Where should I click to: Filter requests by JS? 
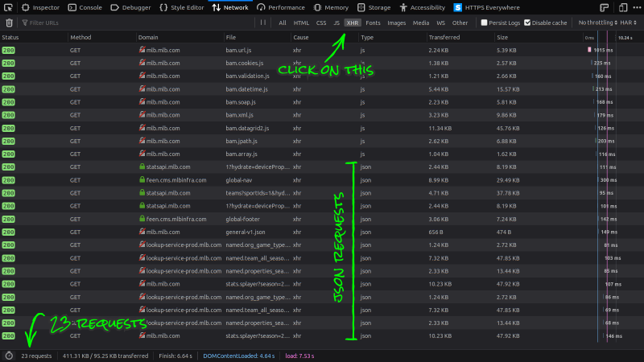click(336, 23)
